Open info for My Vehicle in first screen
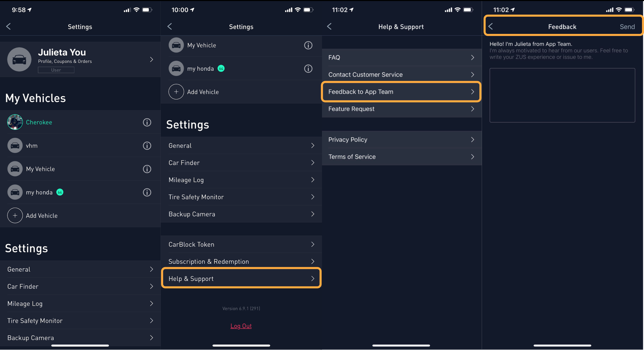644x350 pixels. click(147, 169)
